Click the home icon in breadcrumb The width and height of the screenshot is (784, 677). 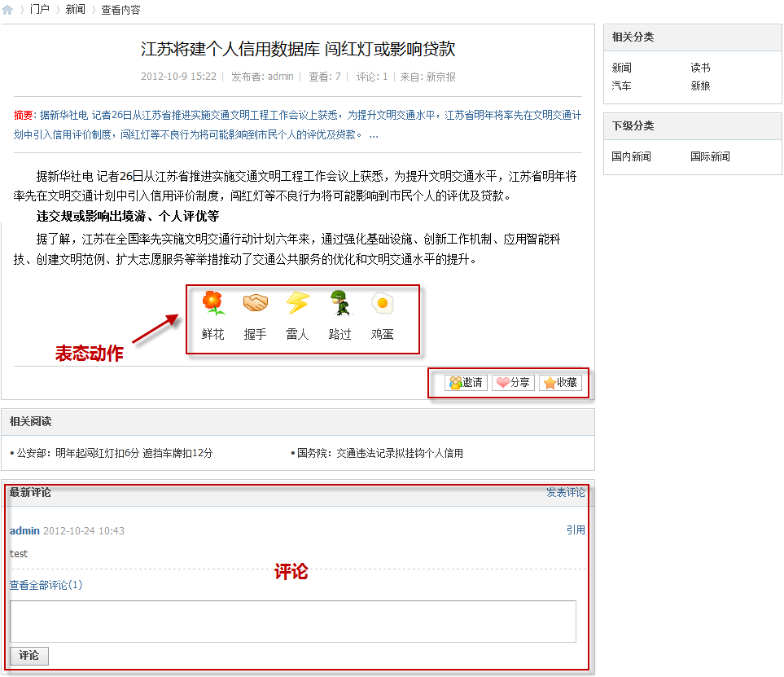click(8, 10)
